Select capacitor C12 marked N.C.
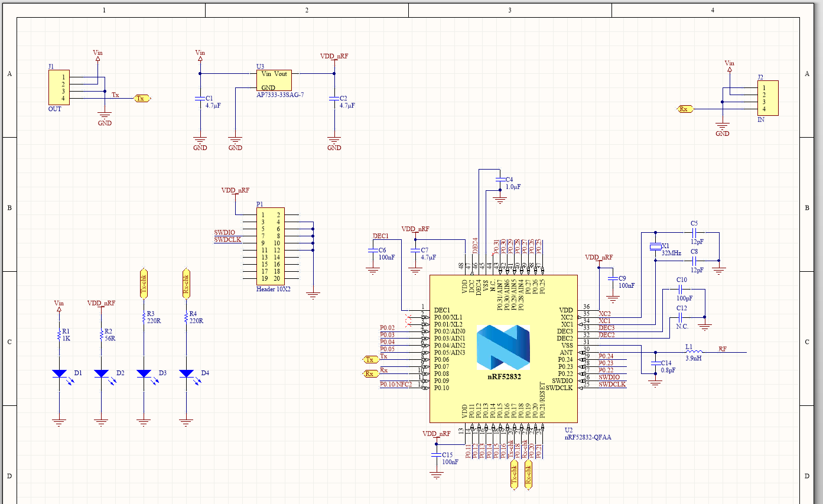Image resolution: width=823 pixels, height=504 pixels. pos(681,317)
